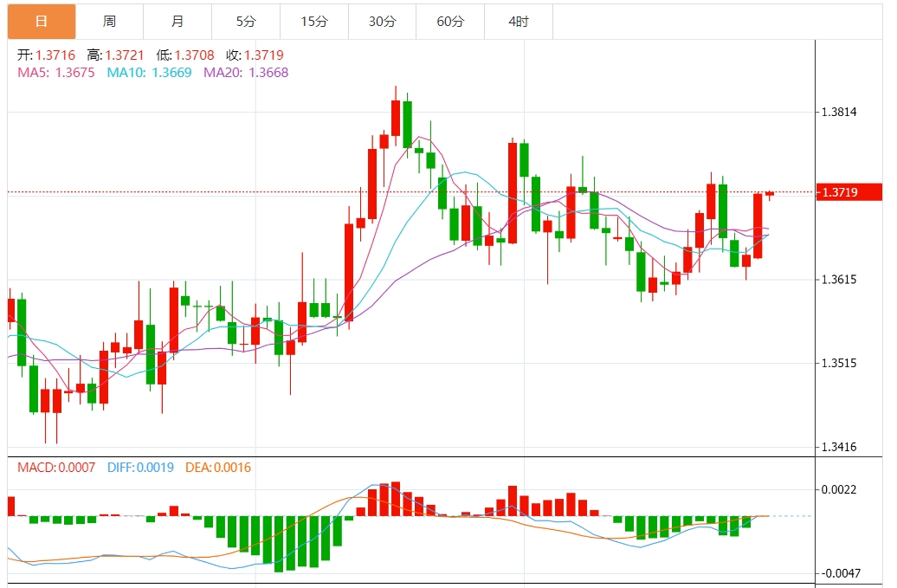
Task: Open the 30分 timeframe tab
Action: click(382, 21)
